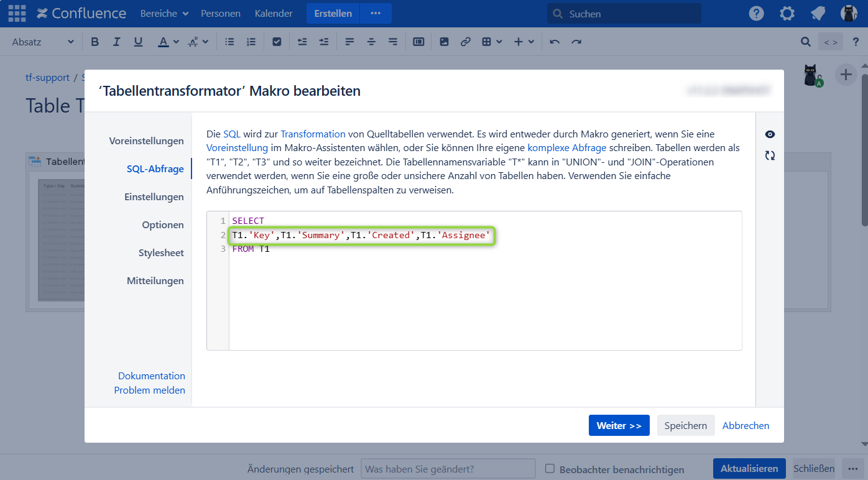
Task: Open the help question mark menu
Action: click(x=756, y=13)
